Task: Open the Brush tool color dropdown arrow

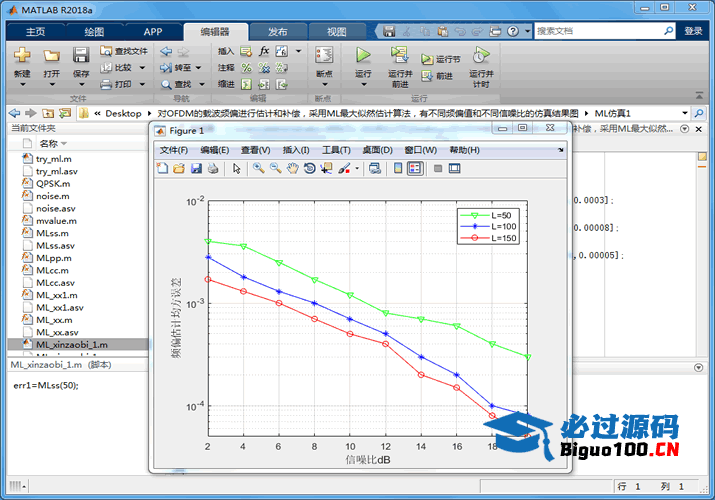Action: (357, 169)
